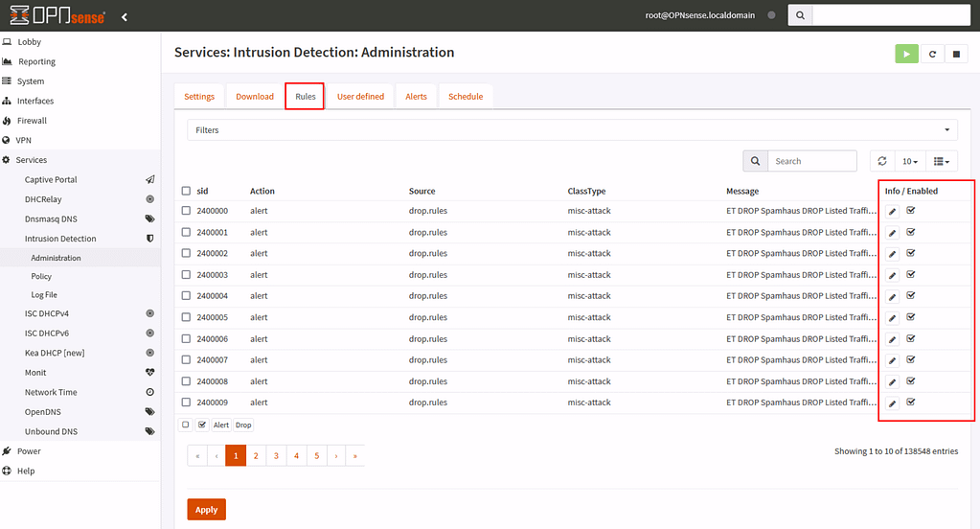Click the search magnifier in table toolbar
This screenshot has width=980, height=529.
click(x=755, y=161)
